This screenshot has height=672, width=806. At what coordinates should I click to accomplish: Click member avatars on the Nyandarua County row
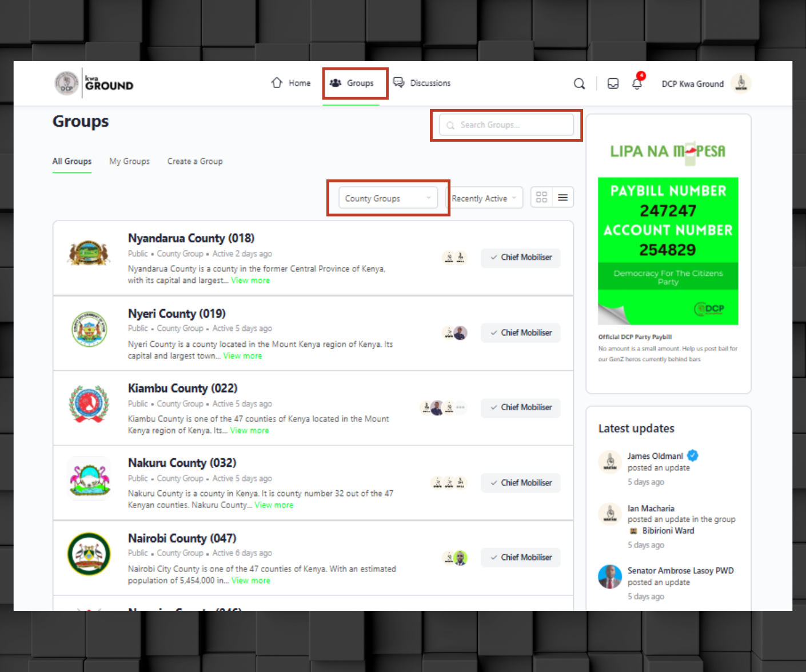coord(454,257)
